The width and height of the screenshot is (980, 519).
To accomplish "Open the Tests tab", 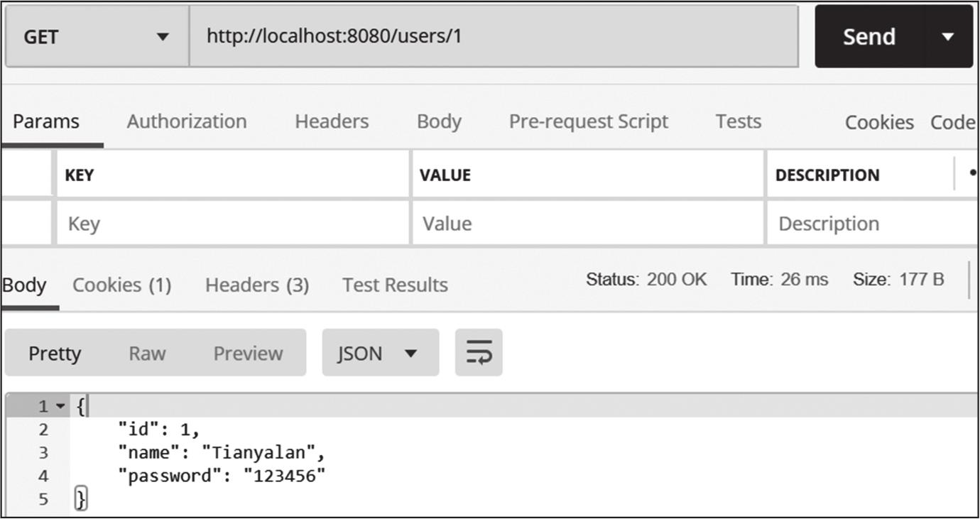I will coord(739,121).
